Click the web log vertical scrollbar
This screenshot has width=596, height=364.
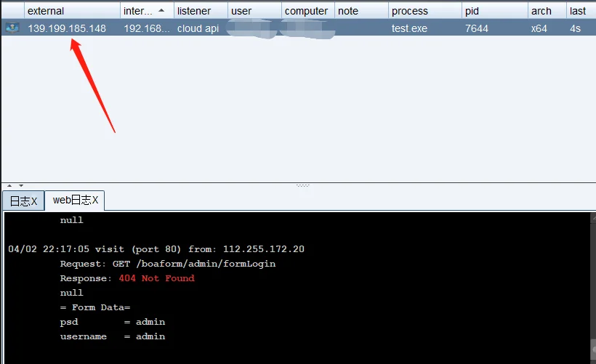(593, 286)
